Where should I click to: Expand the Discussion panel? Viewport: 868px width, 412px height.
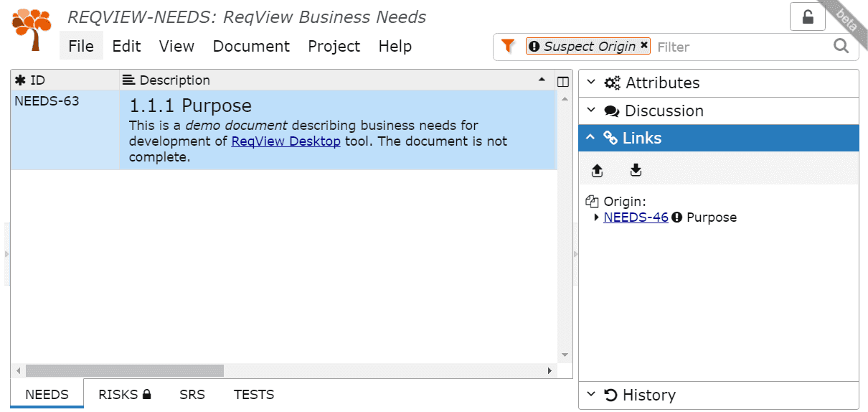[719, 111]
